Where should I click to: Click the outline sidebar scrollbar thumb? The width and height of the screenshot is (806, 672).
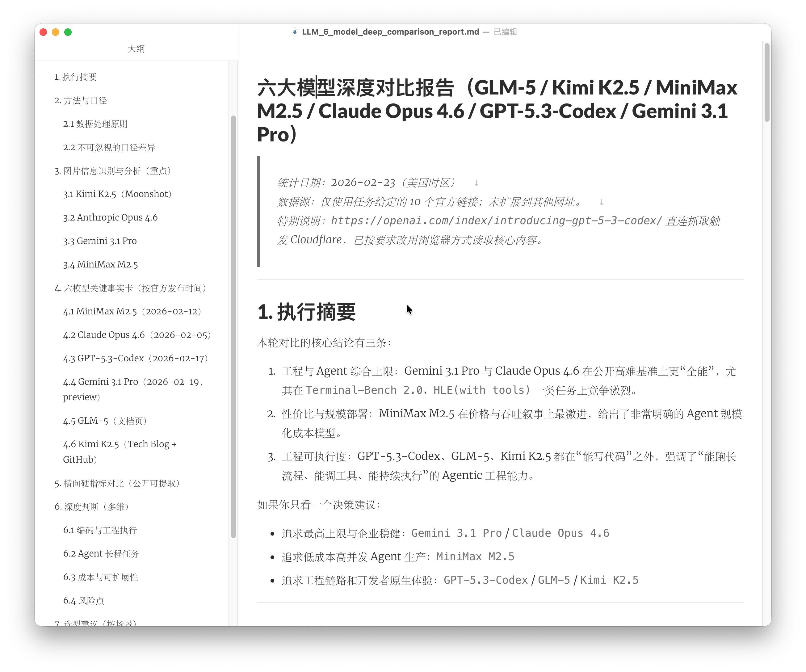233,326
